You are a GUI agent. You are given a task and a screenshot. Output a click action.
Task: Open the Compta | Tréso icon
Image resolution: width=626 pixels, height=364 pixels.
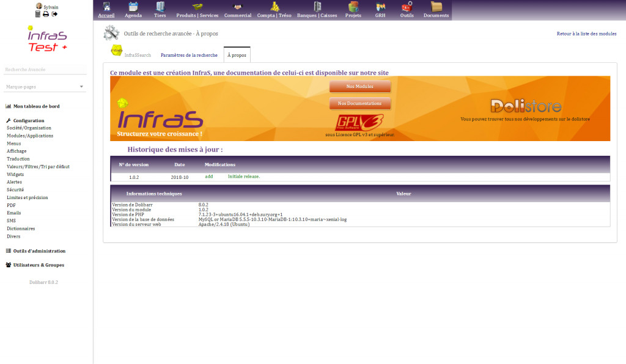(274, 6)
